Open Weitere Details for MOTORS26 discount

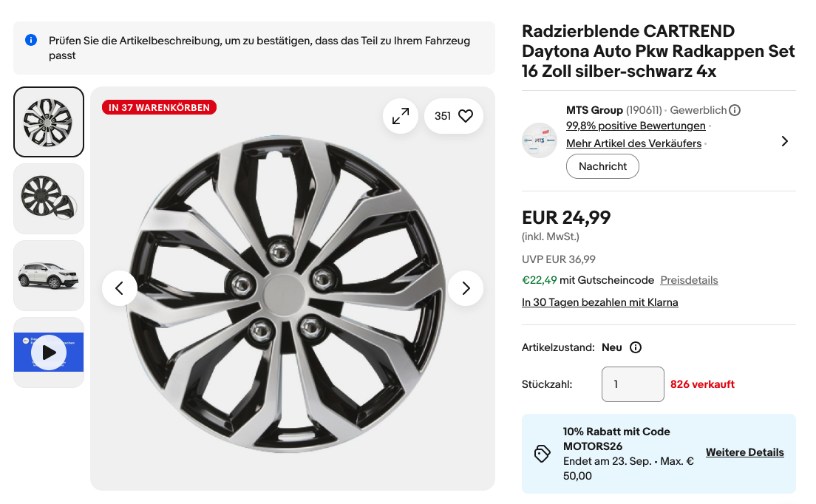(x=745, y=452)
